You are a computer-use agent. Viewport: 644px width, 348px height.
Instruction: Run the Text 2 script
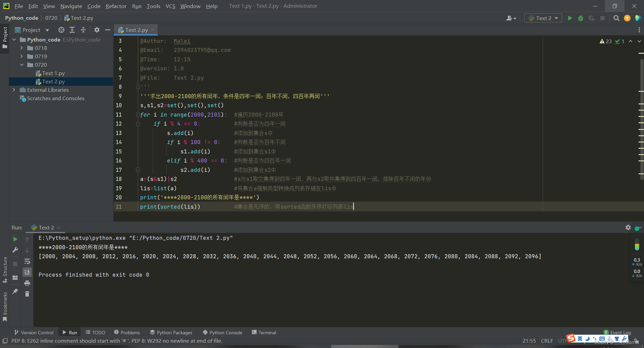tap(570, 18)
